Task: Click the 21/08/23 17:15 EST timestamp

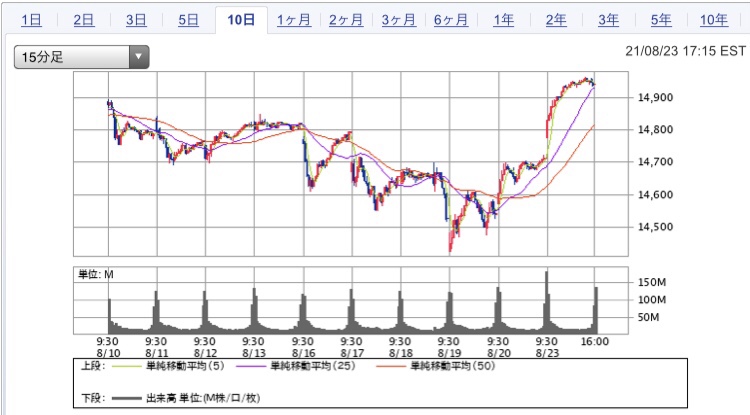Action: tap(685, 51)
